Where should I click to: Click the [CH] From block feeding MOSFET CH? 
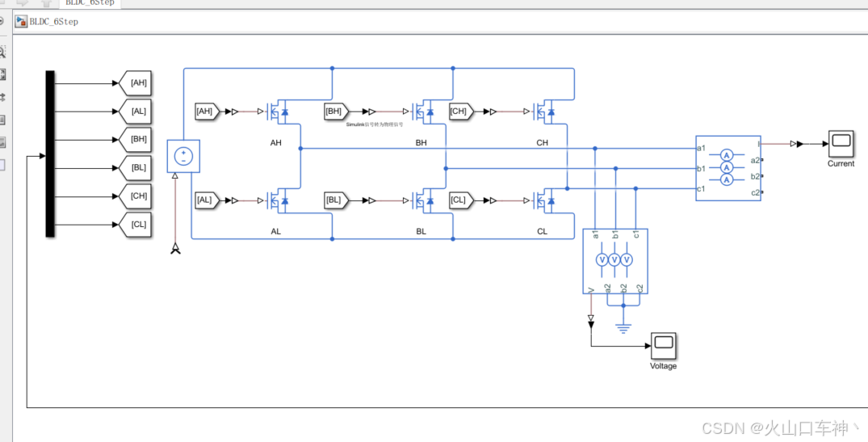462,112
